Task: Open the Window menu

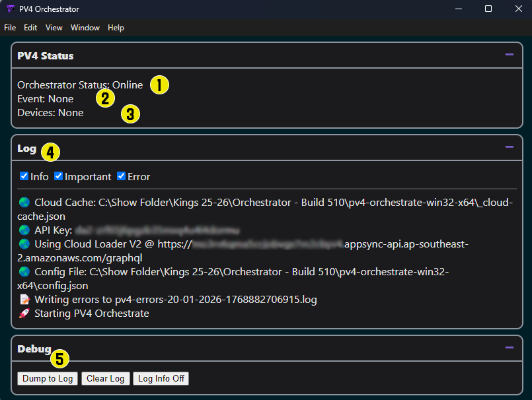Action: (85, 28)
